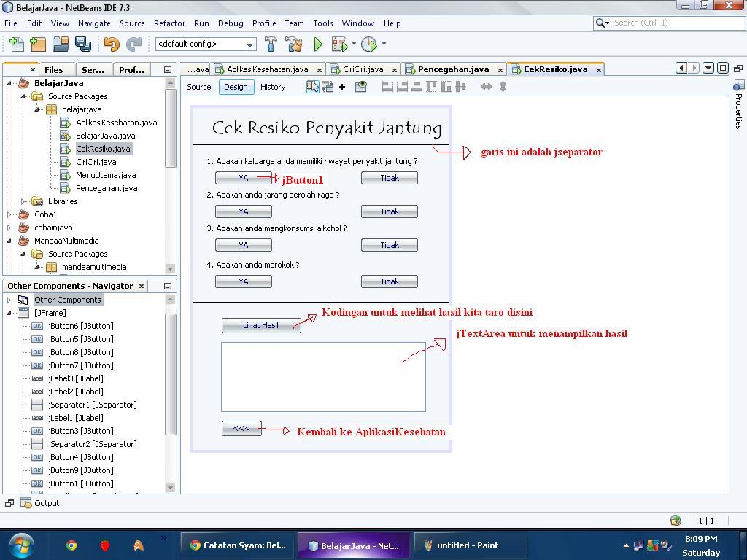Screen dimensions: 747x560
Task: Switch editor to History view
Action: coord(273,87)
